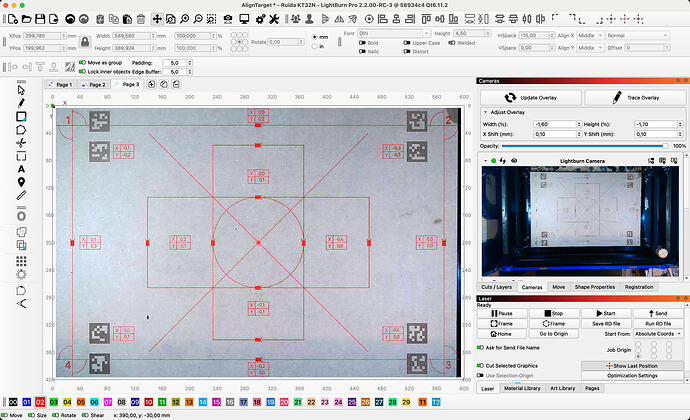This screenshot has height=420, width=690.
Task: Toggle Move as group switch
Action: tap(82, 63)
